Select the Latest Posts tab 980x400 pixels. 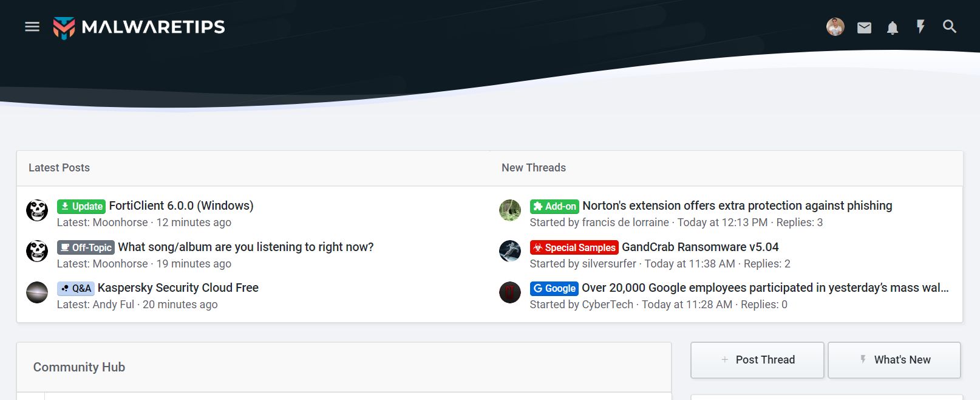(x=59, y=168)
